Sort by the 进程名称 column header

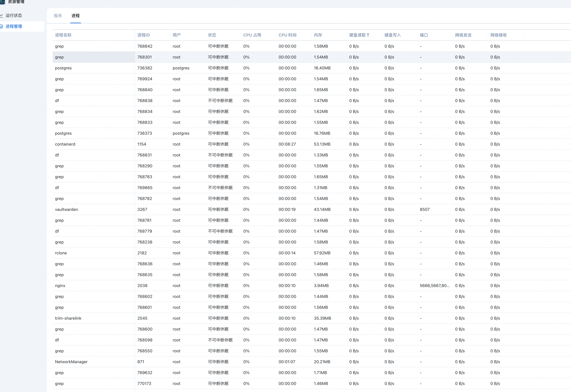pyautogui.click(x=63, y=35)
